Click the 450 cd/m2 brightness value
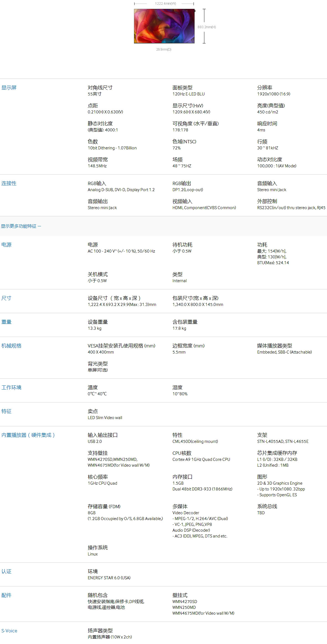The image size is (327, 644). (268, 112)
